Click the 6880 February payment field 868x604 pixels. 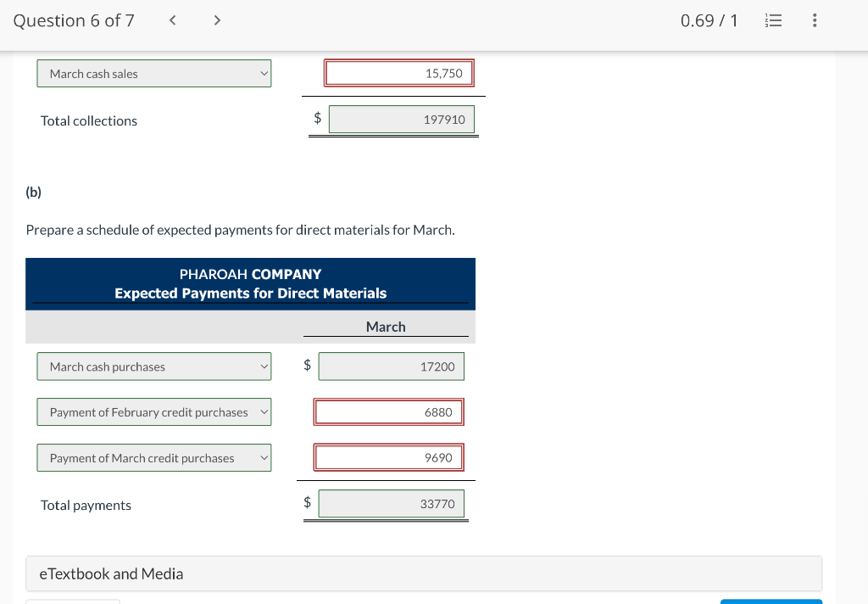coord(388,411)
